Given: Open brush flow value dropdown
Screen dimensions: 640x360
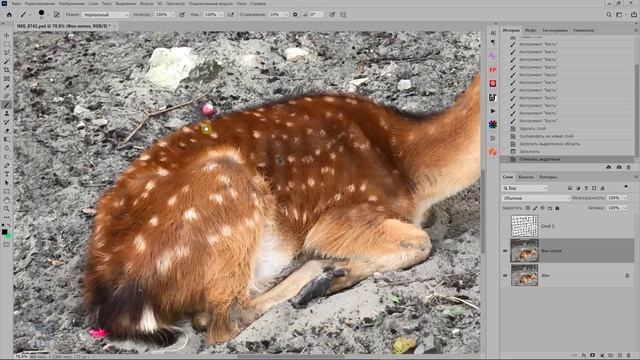Looking at the screenshot, I should coord(221,14).
